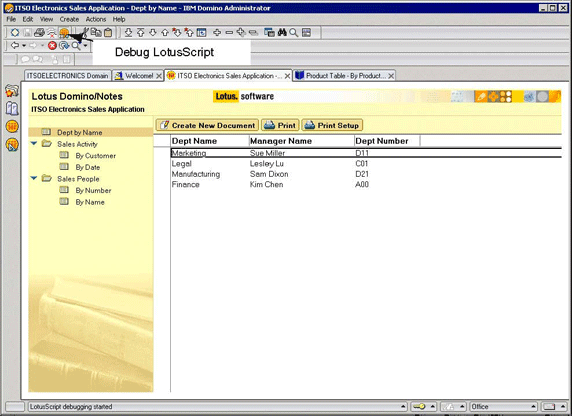Click the Print Setup button
Image resolution: width=572 pixels, height=416 pixels.
click(x=332, y=125)
